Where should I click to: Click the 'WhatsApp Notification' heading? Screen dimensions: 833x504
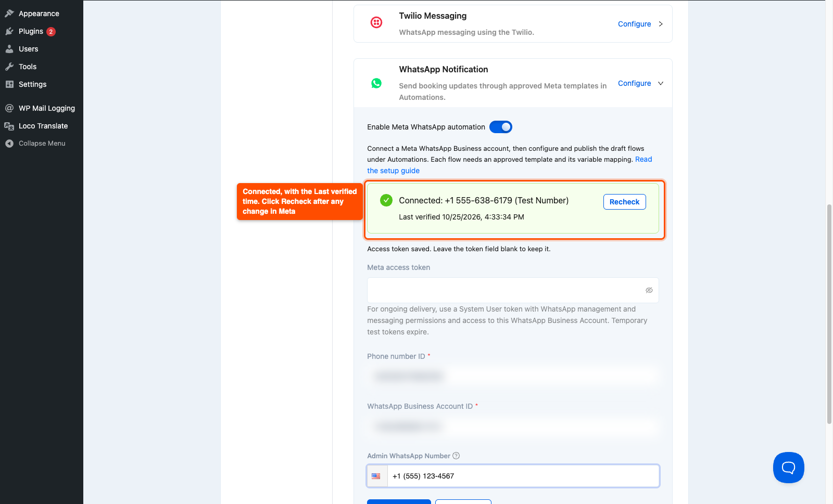point(444,69)
